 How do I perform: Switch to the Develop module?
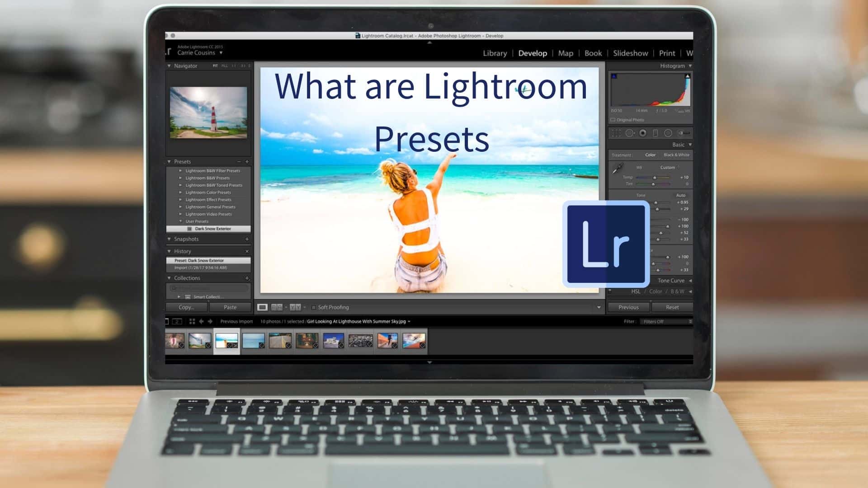[x=533, y=53]
